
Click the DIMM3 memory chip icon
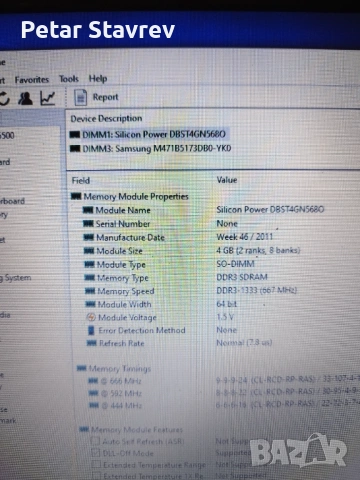(75, 148)
